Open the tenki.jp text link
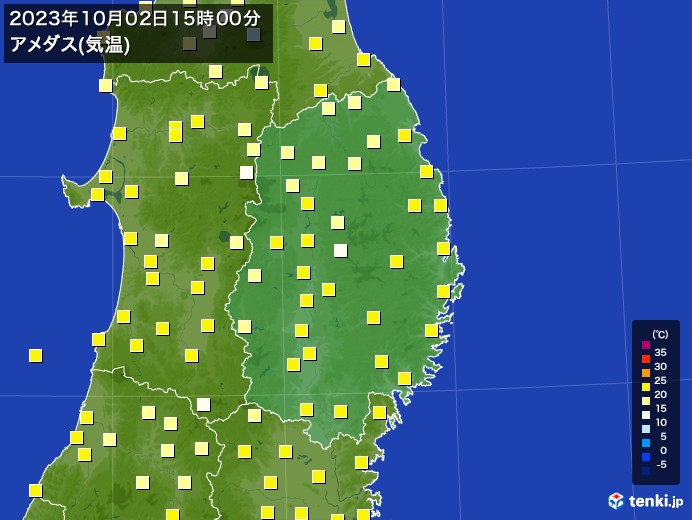692x520 pixels. pos(656,501)
